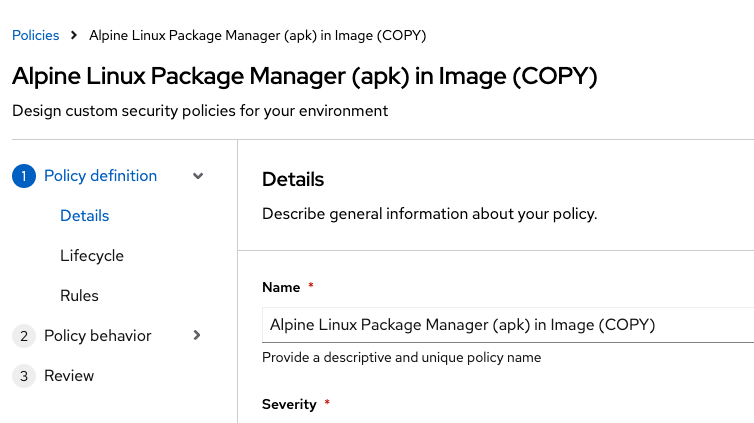Image resolution: width=754 pixels, height=423 pixels.
Task: Click the step 1 number badge
Action: pyautogui.click(x=24, y=176)
